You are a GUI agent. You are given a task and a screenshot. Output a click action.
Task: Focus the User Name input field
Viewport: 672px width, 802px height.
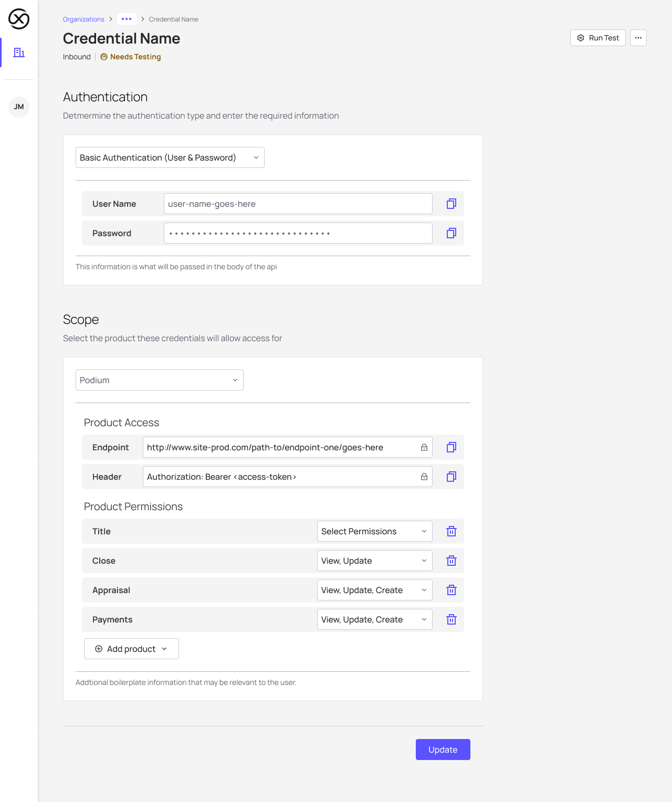tap(298, 204)
